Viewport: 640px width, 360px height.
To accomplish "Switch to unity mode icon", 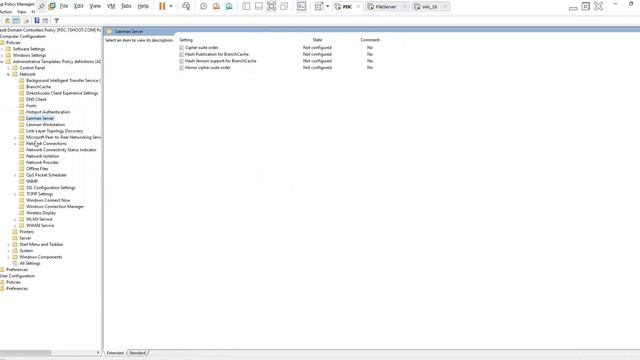I will tap(284, 6).
